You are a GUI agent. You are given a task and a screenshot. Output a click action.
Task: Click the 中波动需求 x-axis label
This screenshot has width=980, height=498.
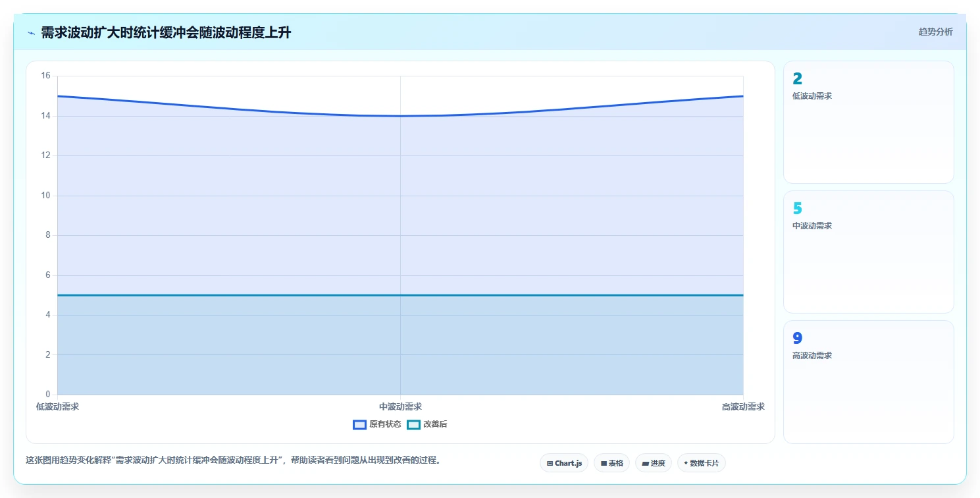400,407
